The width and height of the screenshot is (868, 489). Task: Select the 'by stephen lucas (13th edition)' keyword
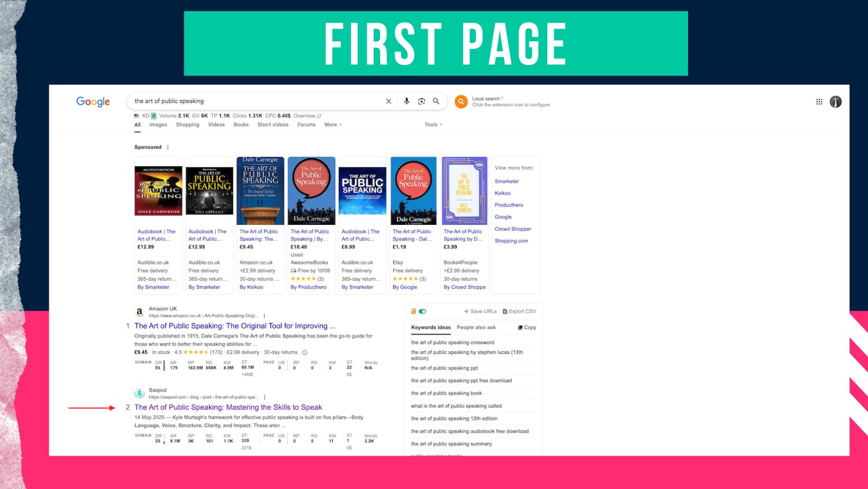pyautogui.click(x=467, y=355)
